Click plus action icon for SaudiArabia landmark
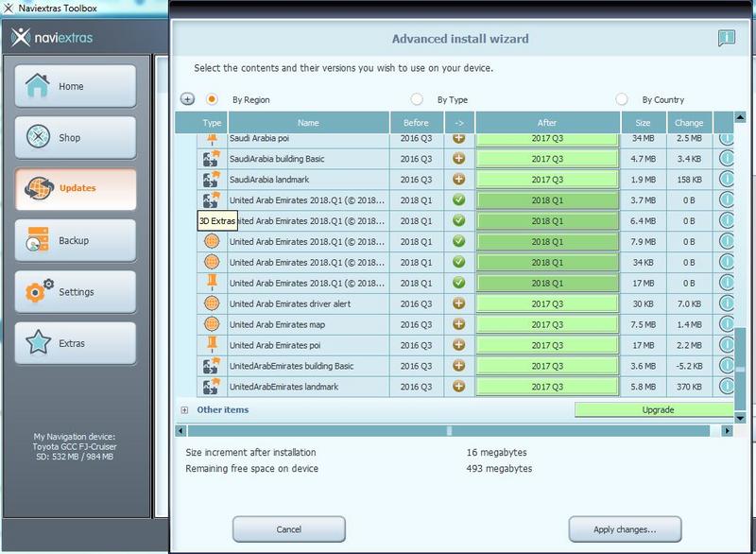The width and height of the screenshot is (756, 554). coord(458,179)
